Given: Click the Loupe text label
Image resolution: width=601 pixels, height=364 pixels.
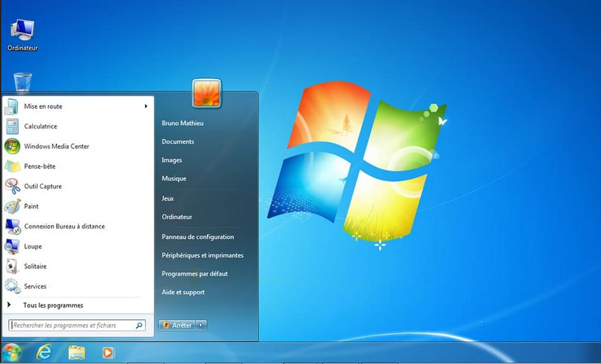Looking at the screenshot, I should [x=33, y=246].
